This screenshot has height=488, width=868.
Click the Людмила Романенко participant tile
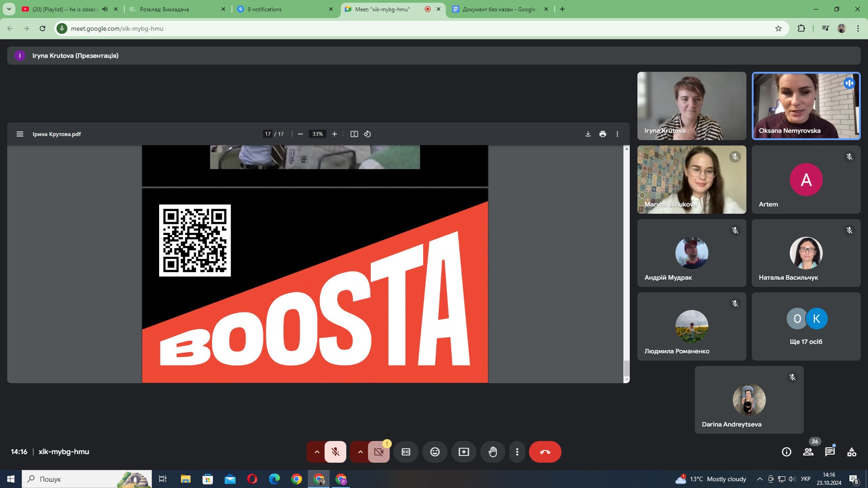pos(692,326)
